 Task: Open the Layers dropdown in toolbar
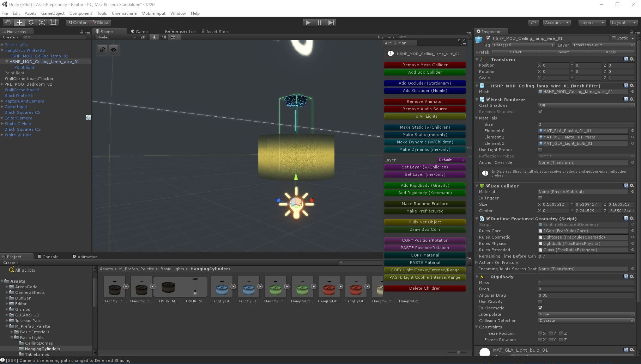point(592,23)
